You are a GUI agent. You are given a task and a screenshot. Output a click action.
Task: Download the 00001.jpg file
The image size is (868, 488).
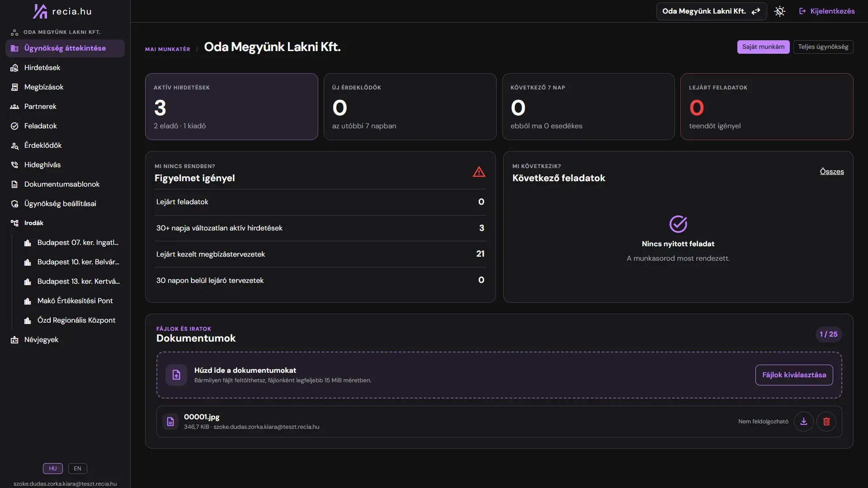[804, 422]
